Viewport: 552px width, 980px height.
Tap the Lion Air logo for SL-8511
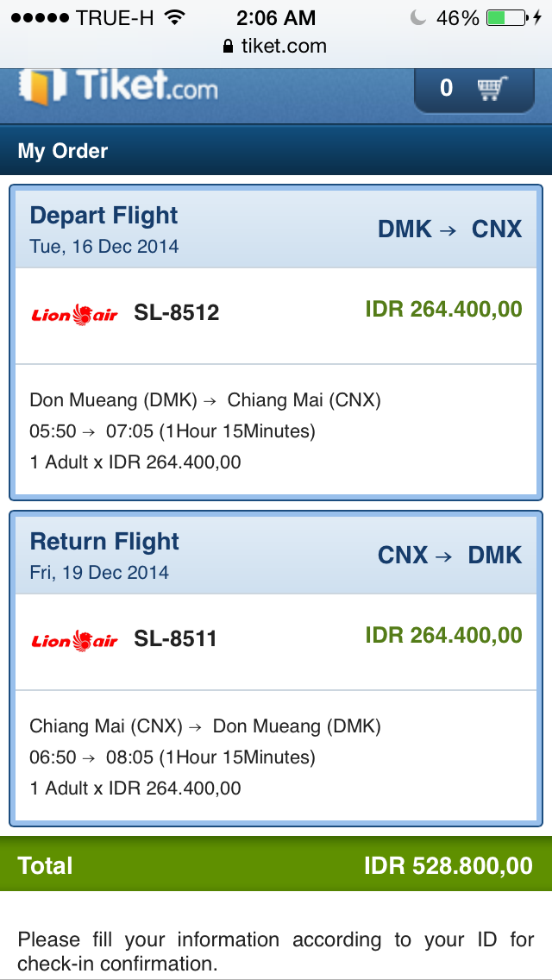(74, 640)
